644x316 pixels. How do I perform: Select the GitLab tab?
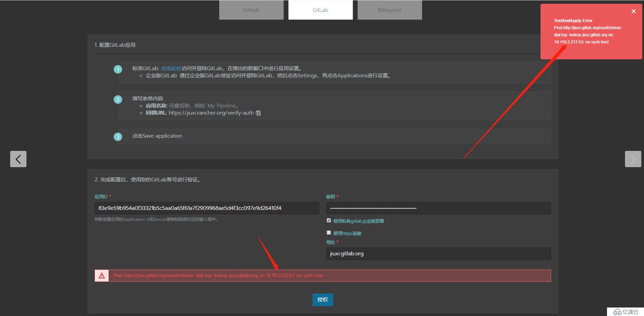tap(320, 10)
